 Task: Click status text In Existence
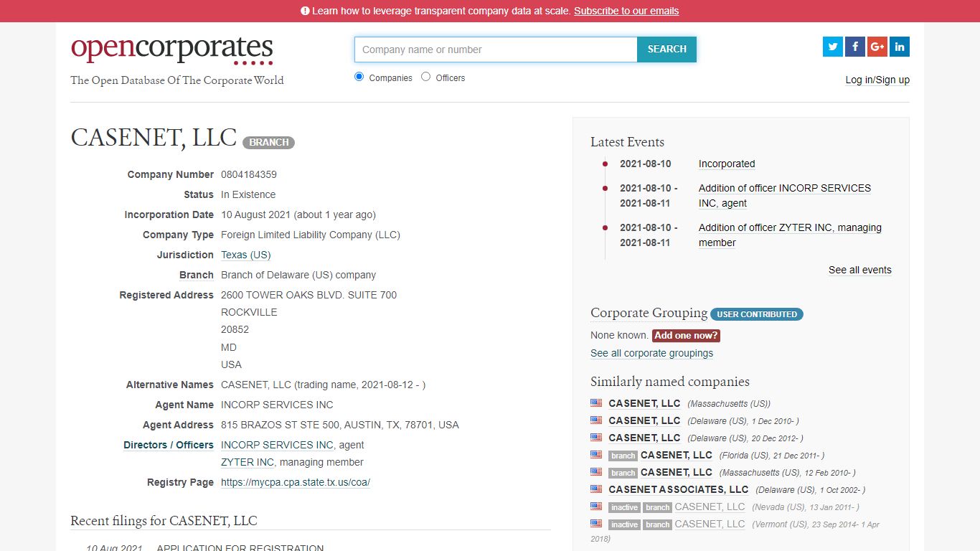(248, 194)
